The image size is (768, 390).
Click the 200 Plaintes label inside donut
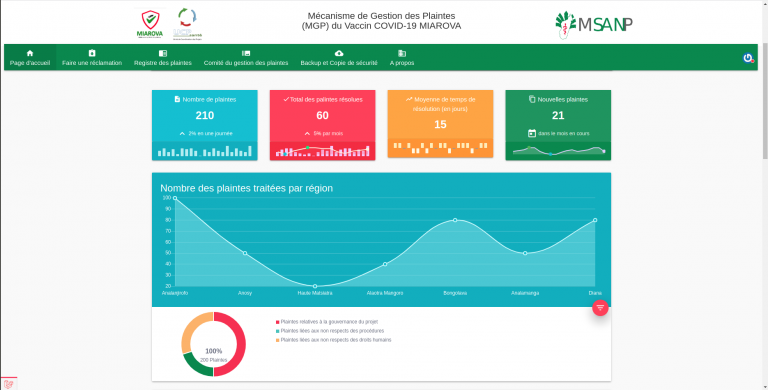click(214, 360)
